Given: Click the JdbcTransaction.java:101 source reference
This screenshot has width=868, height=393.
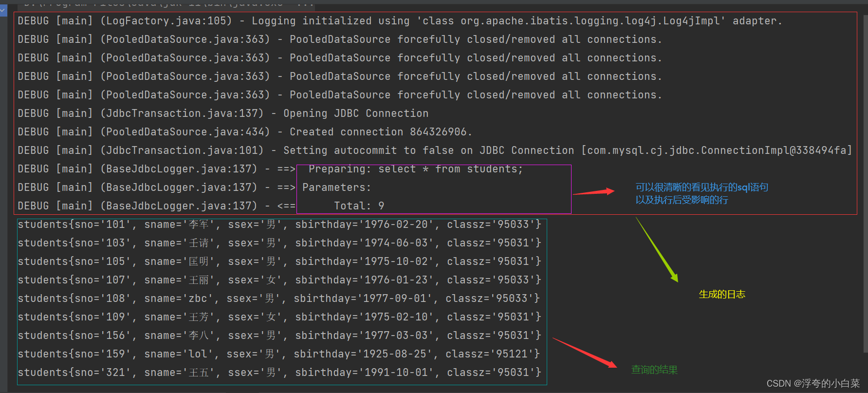Looking at the screenshot, I should pyautogui.click(x=182, y=150).
